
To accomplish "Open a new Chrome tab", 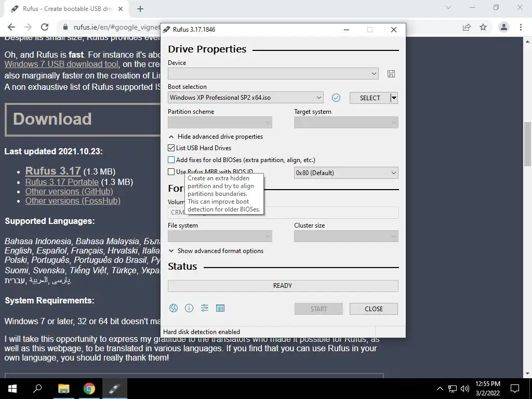I will (140, 9).
